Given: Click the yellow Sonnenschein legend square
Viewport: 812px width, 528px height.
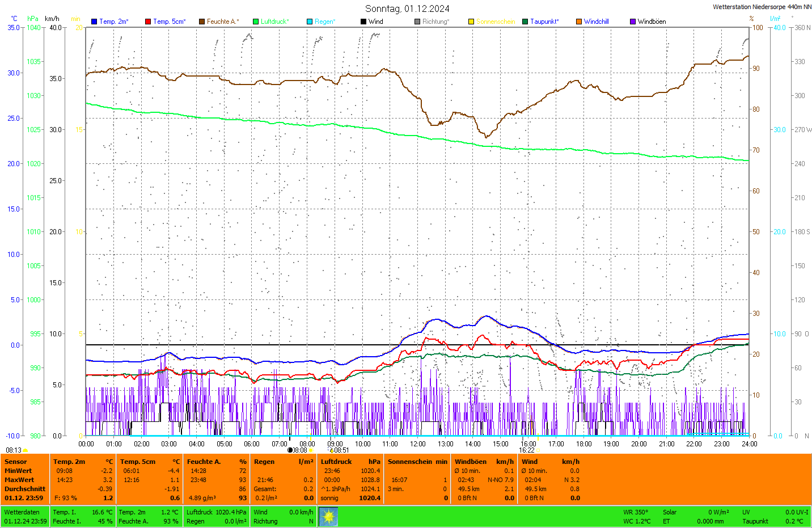Looking at the screenshot, I should (x=471, y=22).
